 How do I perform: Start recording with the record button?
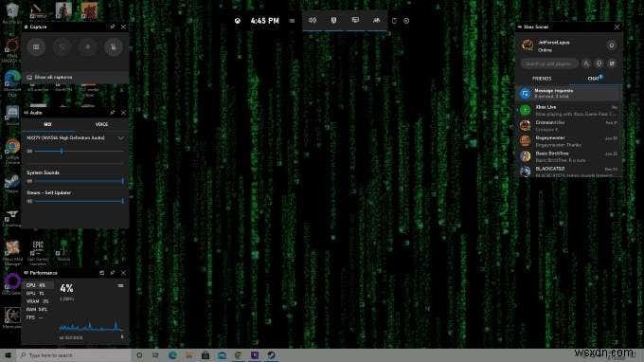87,46
